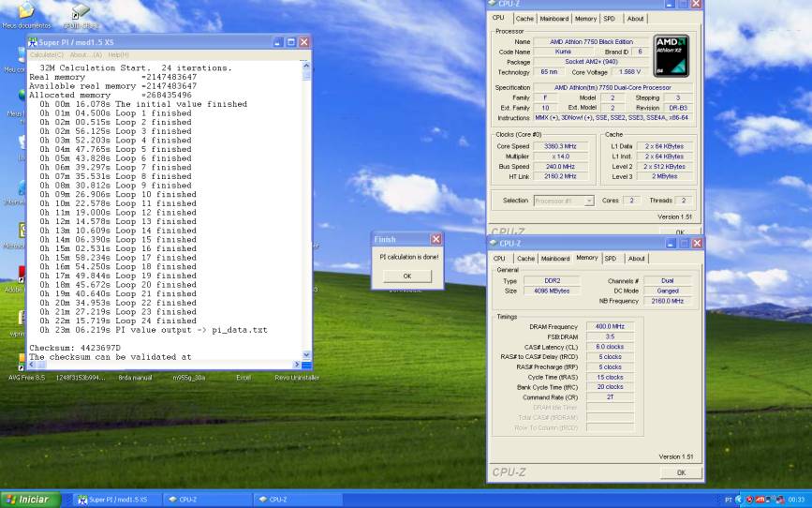This screenshot has width=812, height=508.
Task: Activate the first CPU-Z taskbar button
Action: (207, 500)
